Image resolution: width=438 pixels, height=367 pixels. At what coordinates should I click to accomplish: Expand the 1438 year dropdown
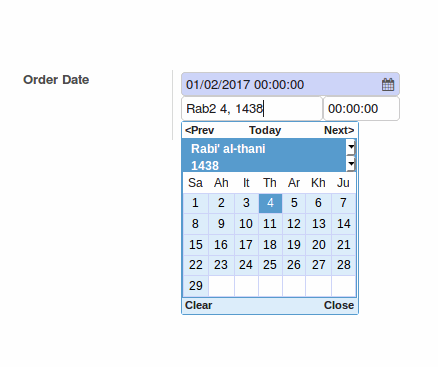tap(351, 164)
